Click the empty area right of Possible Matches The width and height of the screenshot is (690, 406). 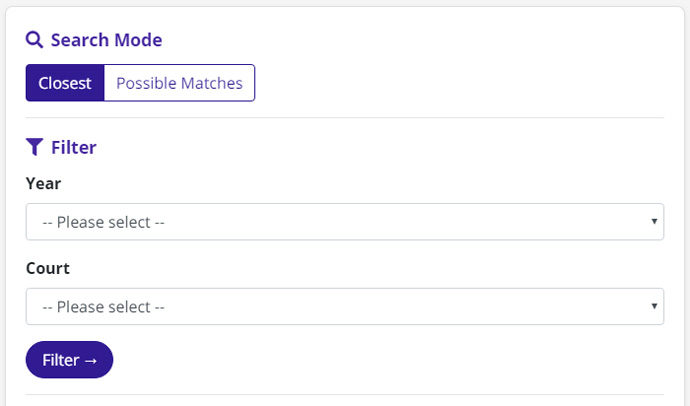click(x=459, y=83)
